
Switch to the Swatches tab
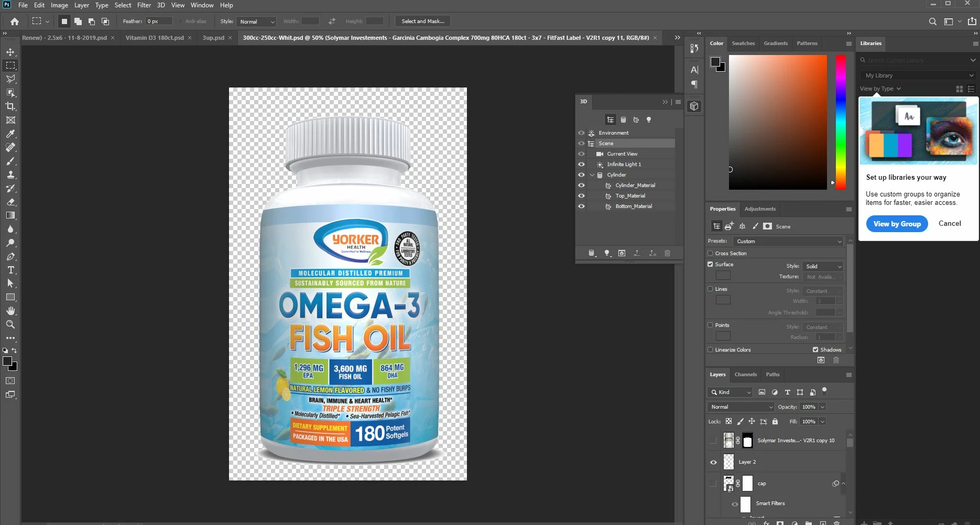pyautogui.click(x=743, y=43)
